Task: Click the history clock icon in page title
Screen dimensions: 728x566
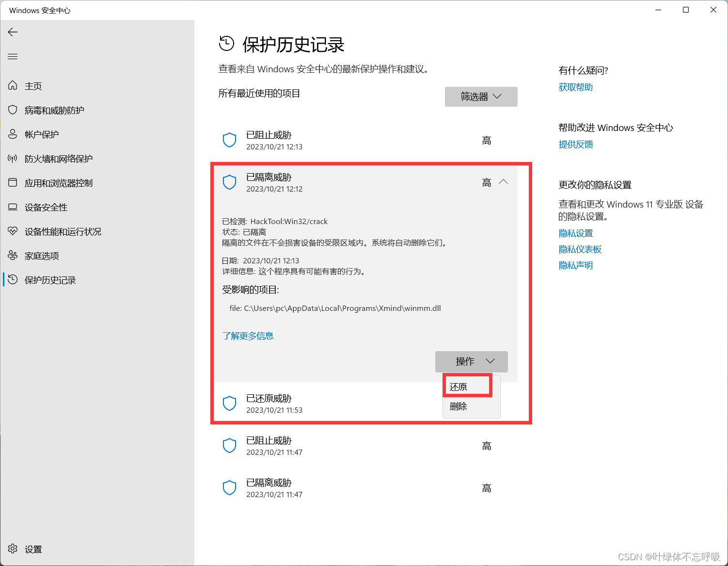Action: (x=226, y=44)
